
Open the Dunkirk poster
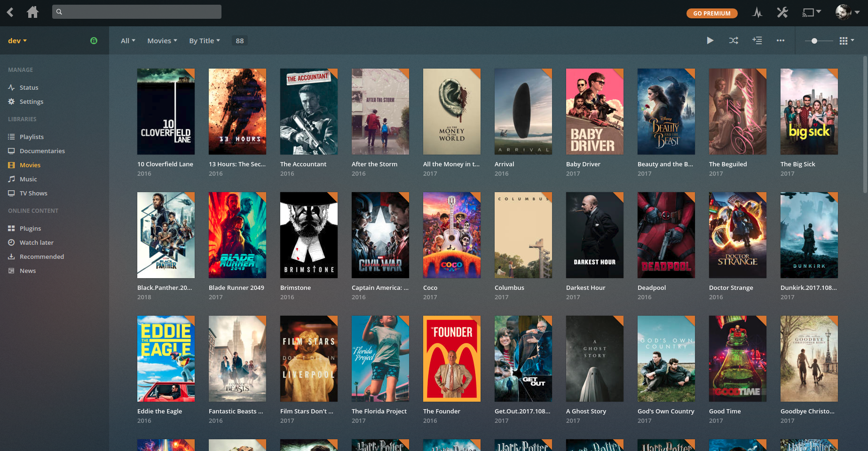pyautogui.click(x=809, y=235)
